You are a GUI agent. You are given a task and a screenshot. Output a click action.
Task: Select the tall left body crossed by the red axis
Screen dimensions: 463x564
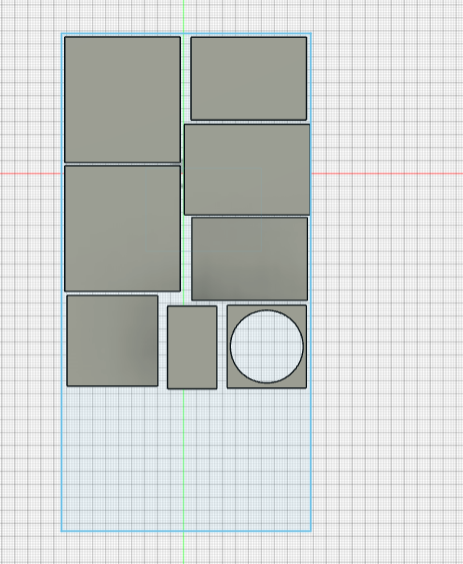tap(122, 228)
